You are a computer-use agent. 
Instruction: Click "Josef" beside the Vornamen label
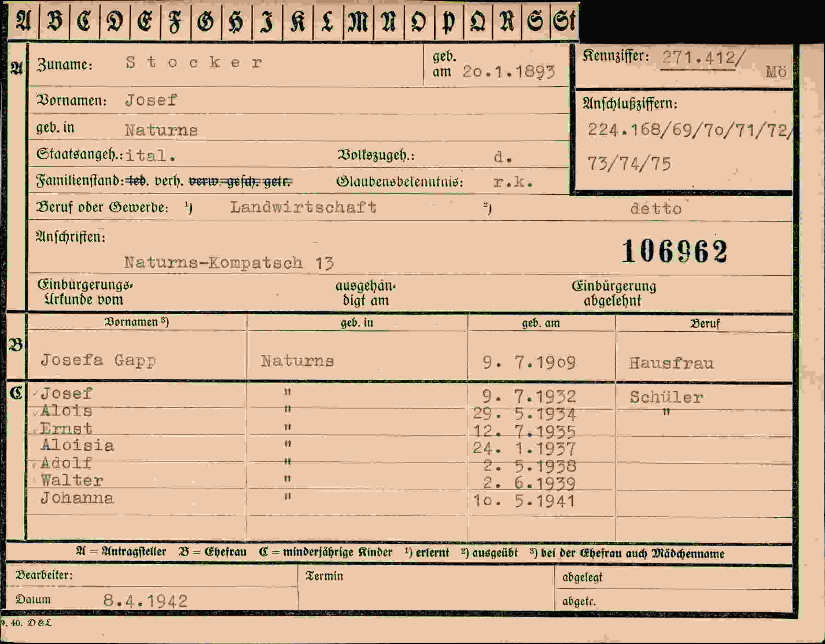coord(151,100)
